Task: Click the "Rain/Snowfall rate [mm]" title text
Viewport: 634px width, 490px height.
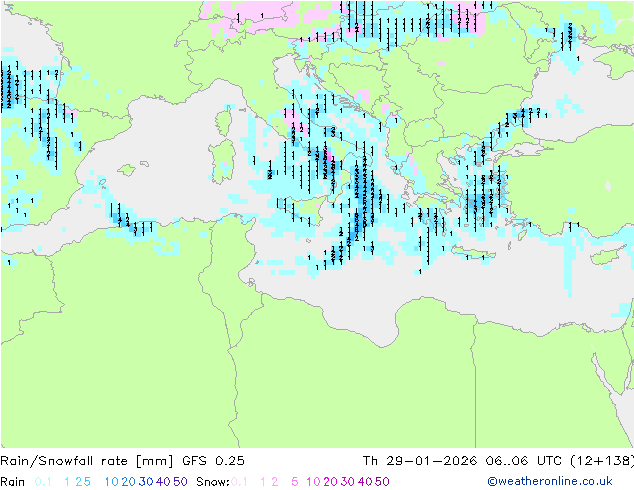Action: click(87, 461)
